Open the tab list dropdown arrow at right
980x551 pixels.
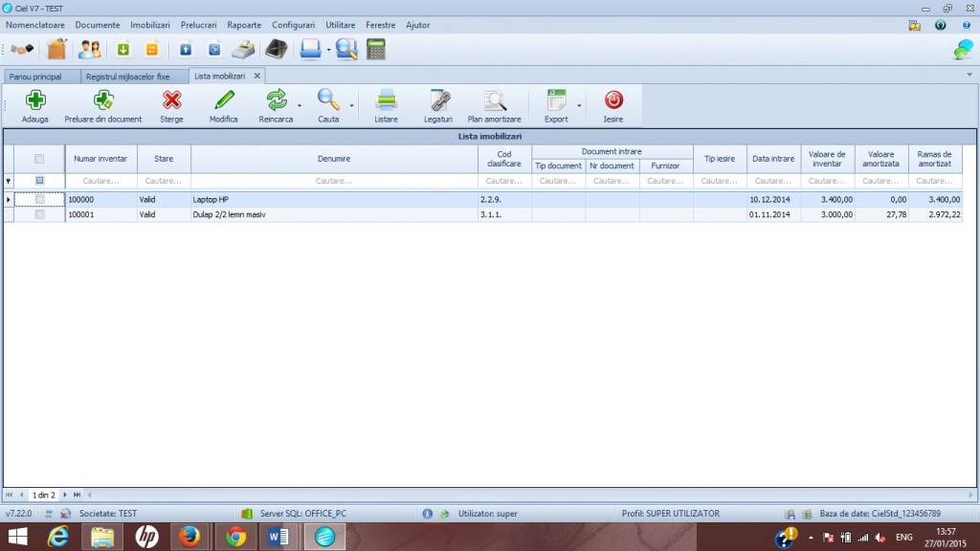(969, 75)
